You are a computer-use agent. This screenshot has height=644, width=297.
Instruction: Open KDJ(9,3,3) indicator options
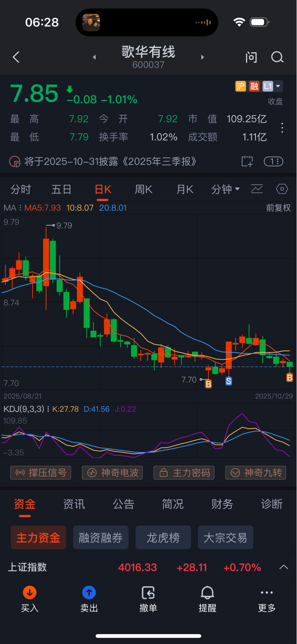[26, 409]
